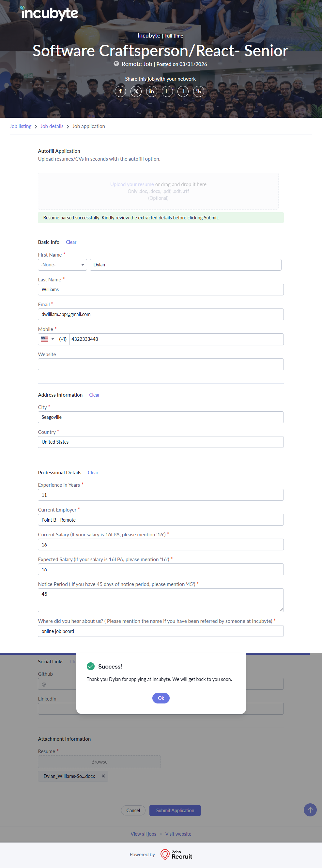Open the mobile country flag dropdown
The height and width of the screenshot is (868, 322).
pyautogui.click(x=47, y=339)
